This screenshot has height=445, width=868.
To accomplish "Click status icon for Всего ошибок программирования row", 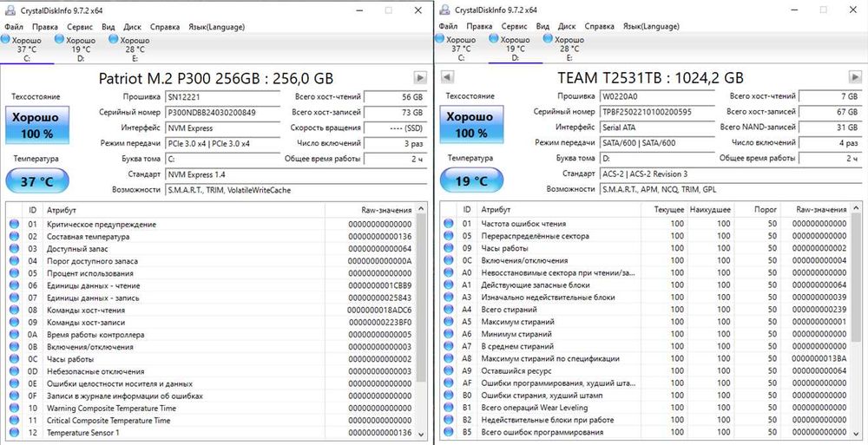I will (x=449, y=432).
